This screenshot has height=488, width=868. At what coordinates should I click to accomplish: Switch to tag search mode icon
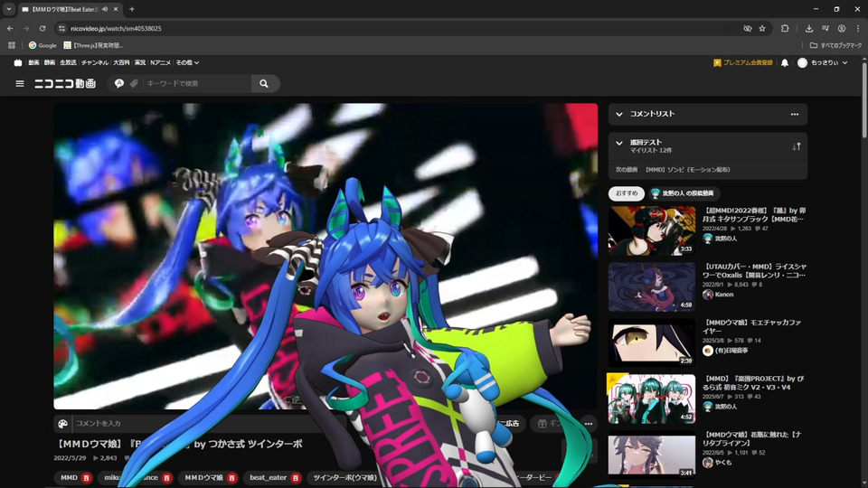[134, 83]
